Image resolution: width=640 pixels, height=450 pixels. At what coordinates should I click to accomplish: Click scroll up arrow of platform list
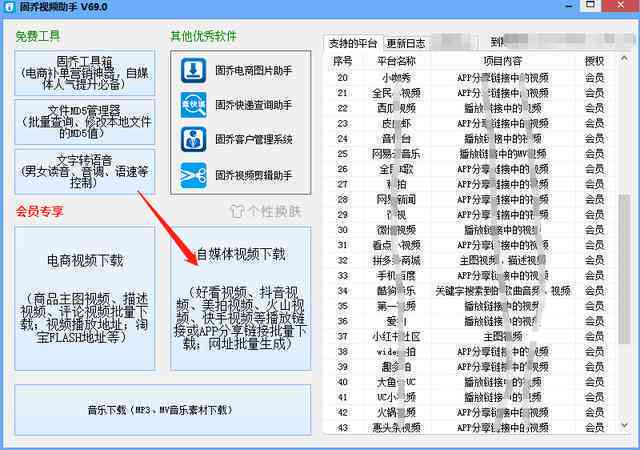(624, 59)
